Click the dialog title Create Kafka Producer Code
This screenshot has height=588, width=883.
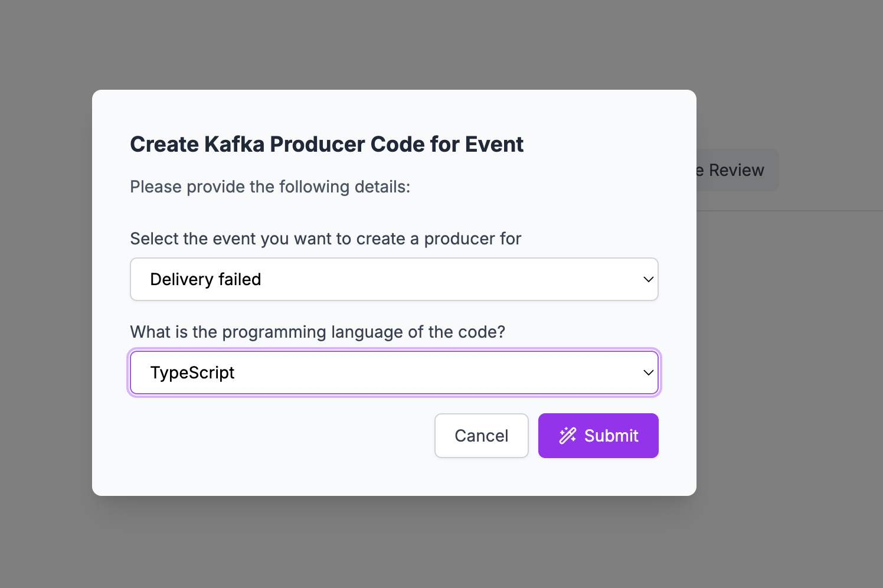pyautogui.click(x=326, y=143)
